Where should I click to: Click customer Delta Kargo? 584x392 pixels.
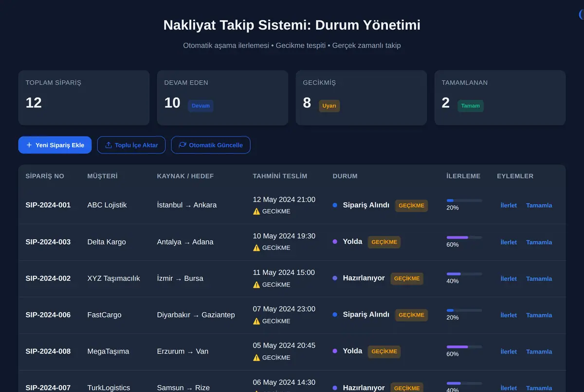pyautogui.click(x=107, y=242)
